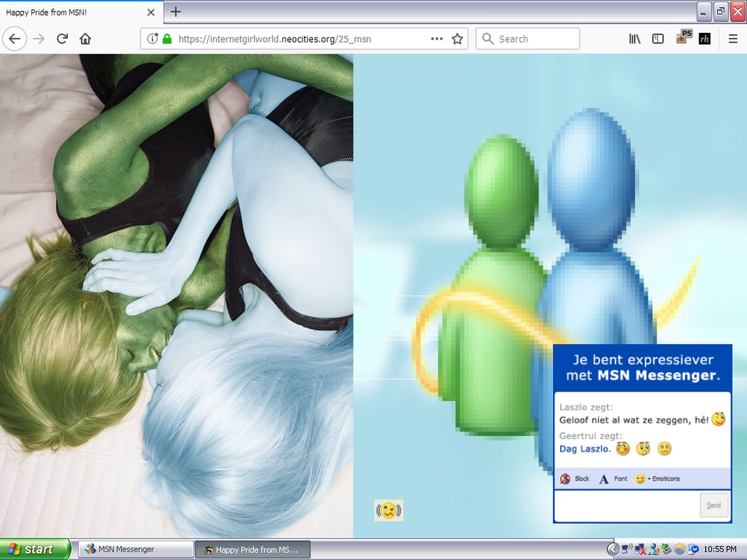
Task: Open the Firefox hamburger menu
Action: (x=734, y=39)
